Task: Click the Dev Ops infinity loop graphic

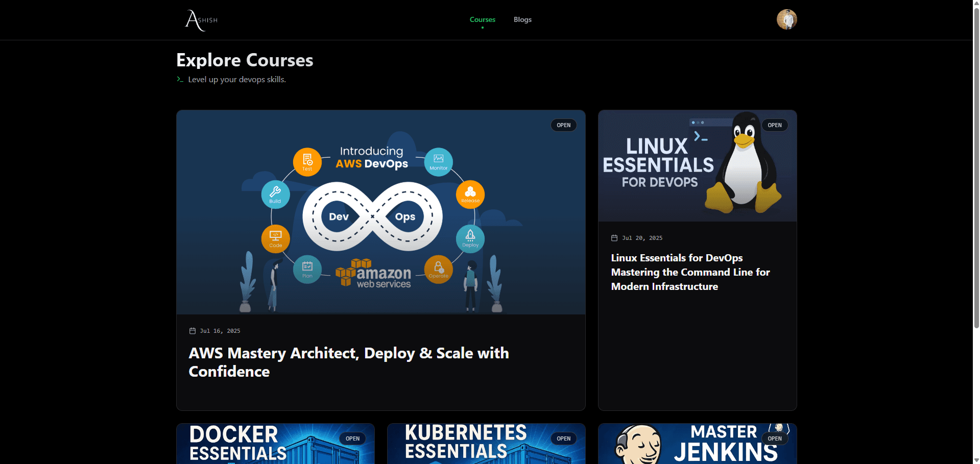Action: tap(372, 216)
